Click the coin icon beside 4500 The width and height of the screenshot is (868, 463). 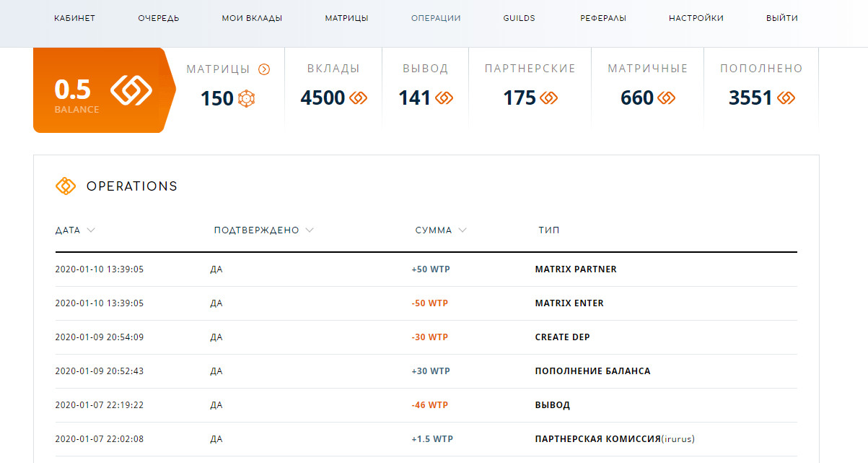(359, 98)
